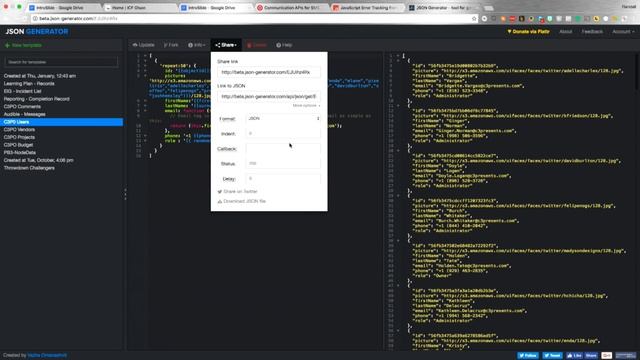Click the Facebook Share button in footer

coord(591,356)
